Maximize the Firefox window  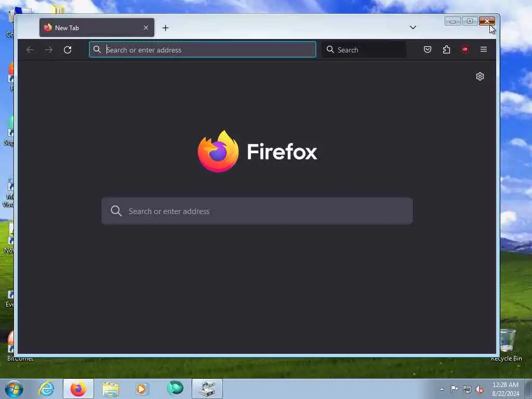[x=470, y=21]
